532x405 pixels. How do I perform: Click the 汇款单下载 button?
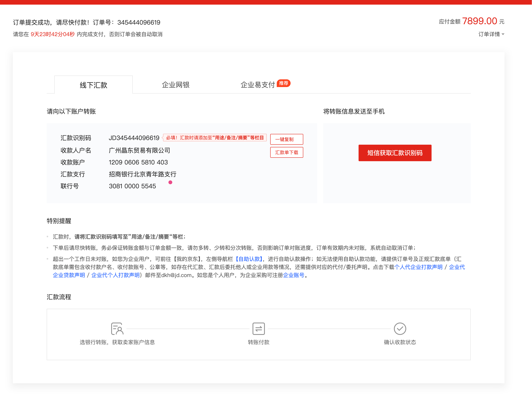click(x=287, y=152)
